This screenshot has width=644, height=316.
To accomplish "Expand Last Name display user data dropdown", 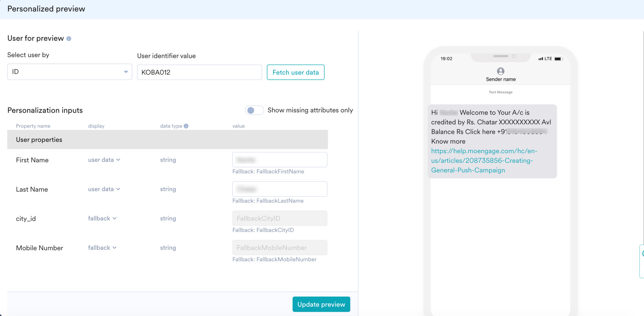I will pos(104,189).
